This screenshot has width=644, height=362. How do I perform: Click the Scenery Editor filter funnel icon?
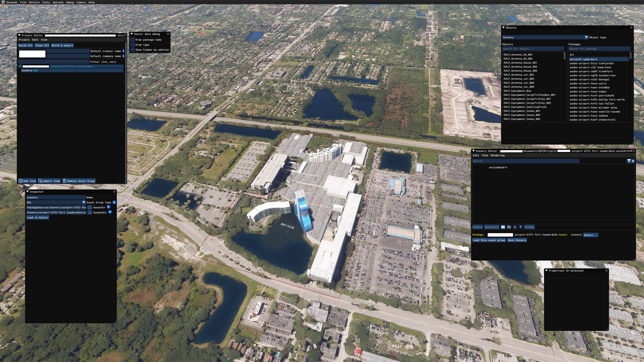[x=629, y=161]
